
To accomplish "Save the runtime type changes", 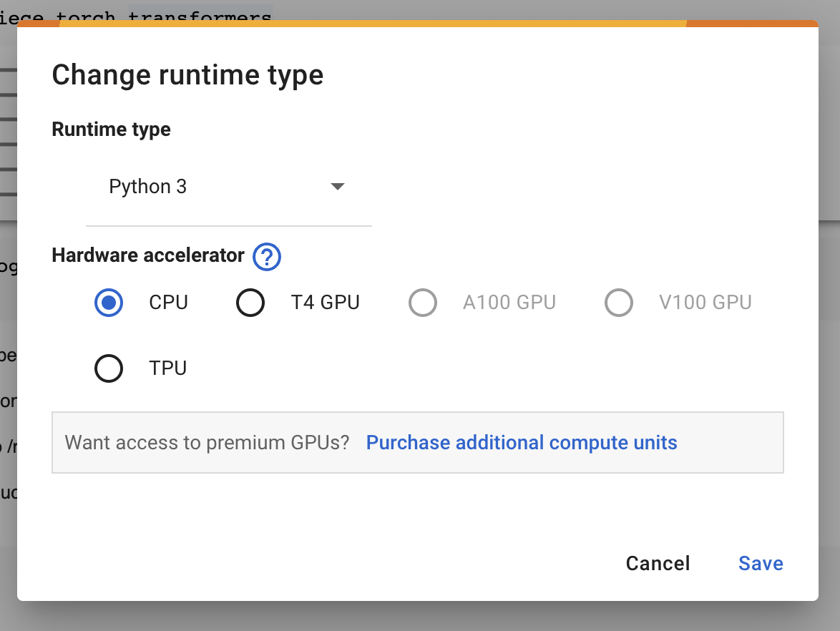I will (x=761, y=564).
